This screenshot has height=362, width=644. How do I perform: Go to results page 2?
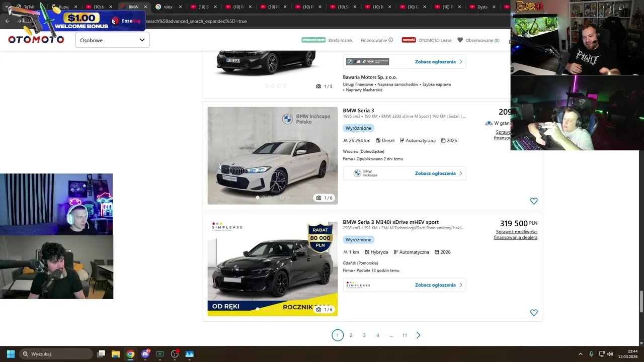point(351,335)
